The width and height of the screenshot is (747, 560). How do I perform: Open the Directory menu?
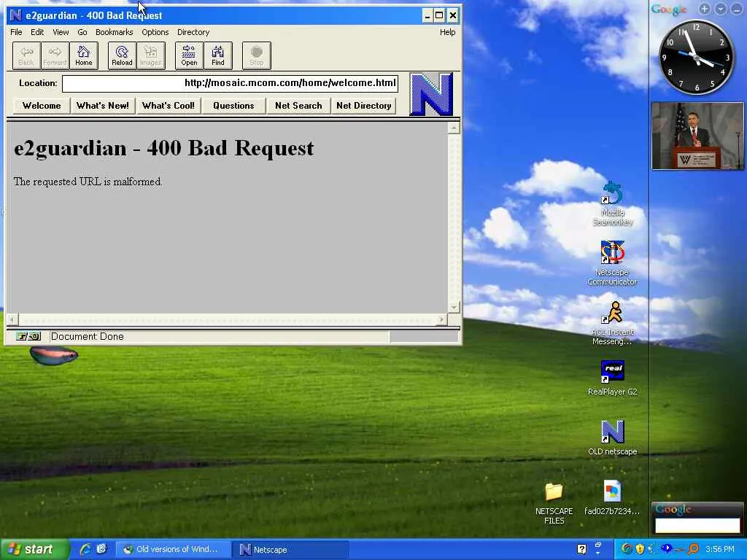pos(193,32)
